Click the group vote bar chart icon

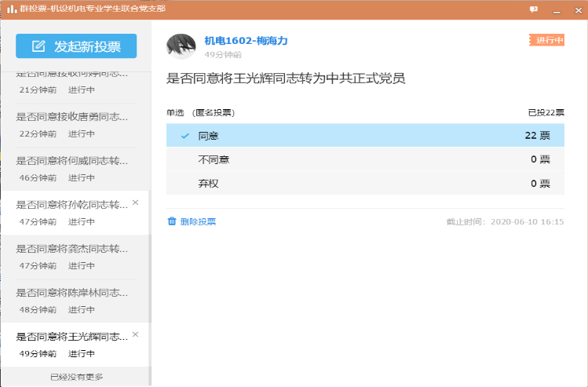(12, 9)
